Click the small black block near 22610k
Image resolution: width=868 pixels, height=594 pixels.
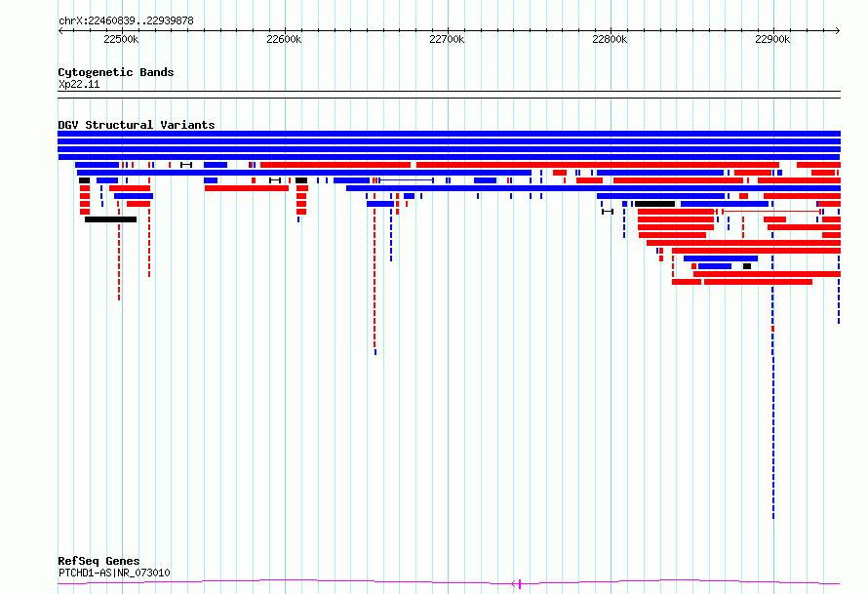click(301, 180)
